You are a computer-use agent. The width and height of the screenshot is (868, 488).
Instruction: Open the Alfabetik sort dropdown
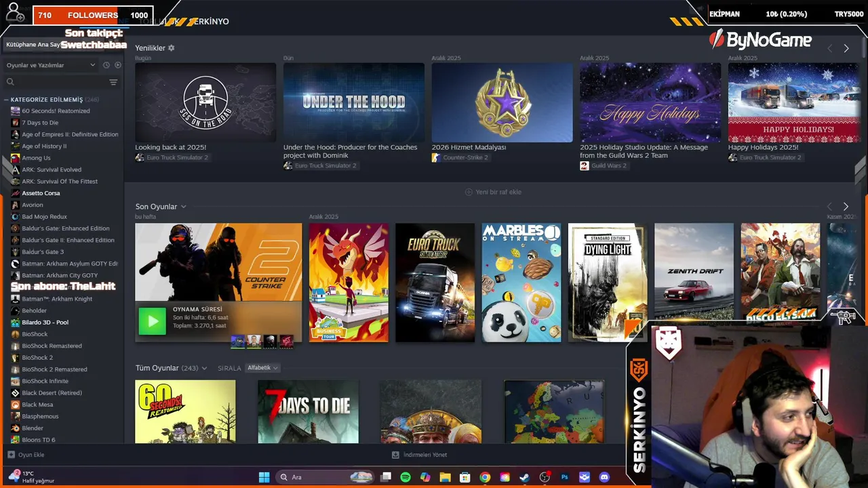tap(262, 368)
